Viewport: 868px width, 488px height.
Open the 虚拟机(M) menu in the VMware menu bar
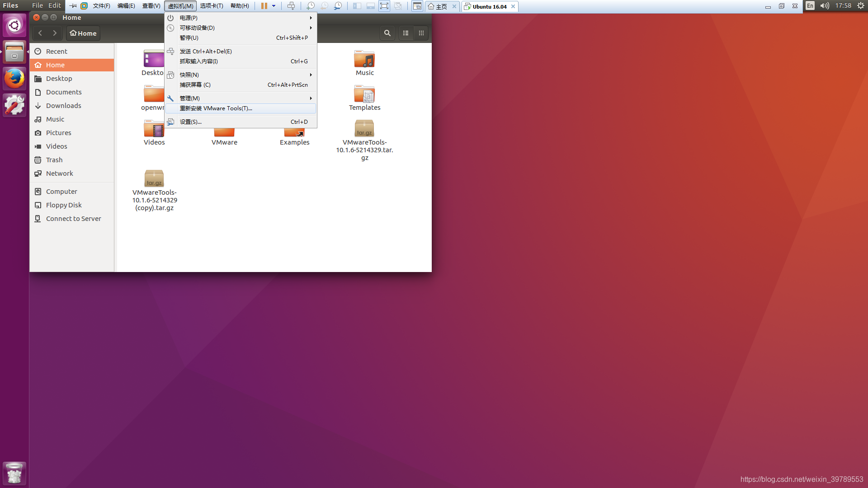[180, 6]
